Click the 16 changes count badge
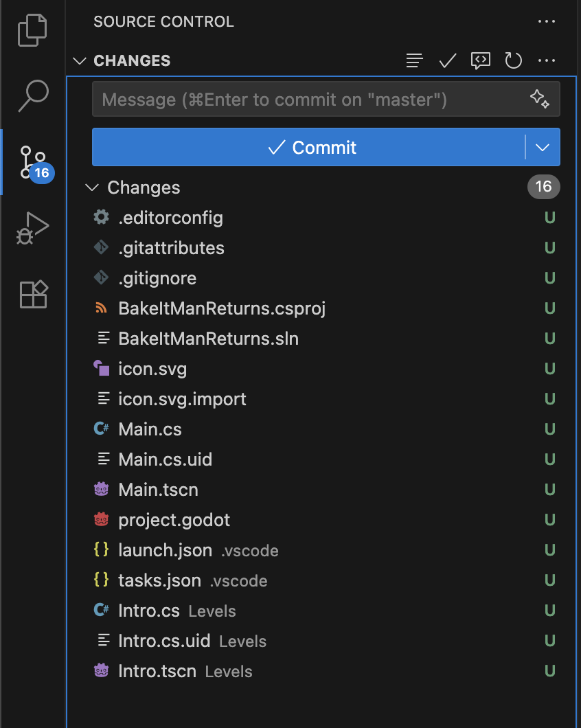This screenshot has width=581, height=728. point(543,187)
